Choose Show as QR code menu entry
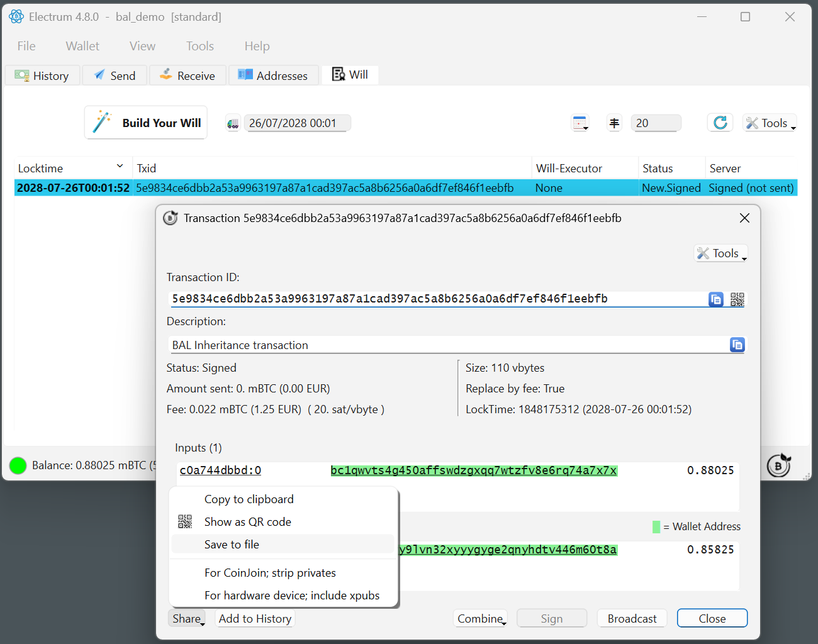 tap(283, 522)
